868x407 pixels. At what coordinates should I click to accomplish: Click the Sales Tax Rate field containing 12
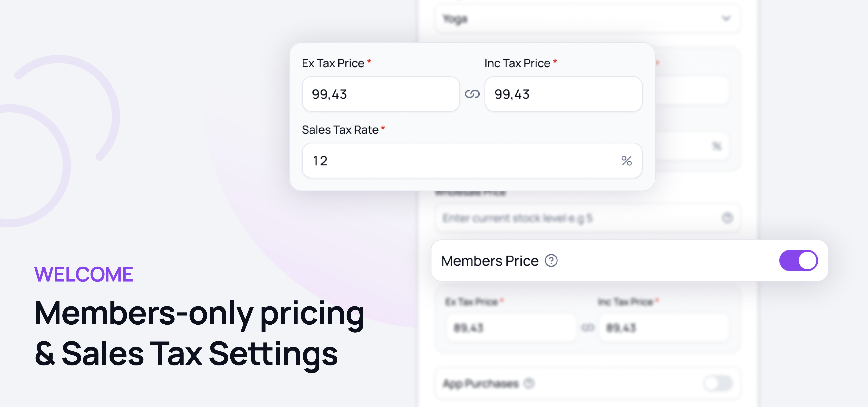coord(458,161)
